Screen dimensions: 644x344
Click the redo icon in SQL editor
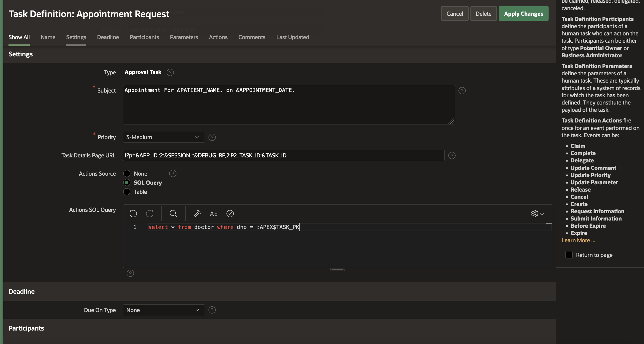(x=149, y=214)
